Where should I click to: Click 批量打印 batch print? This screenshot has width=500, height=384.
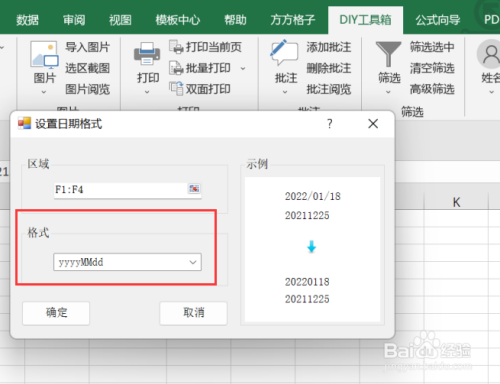coord(200,68)
